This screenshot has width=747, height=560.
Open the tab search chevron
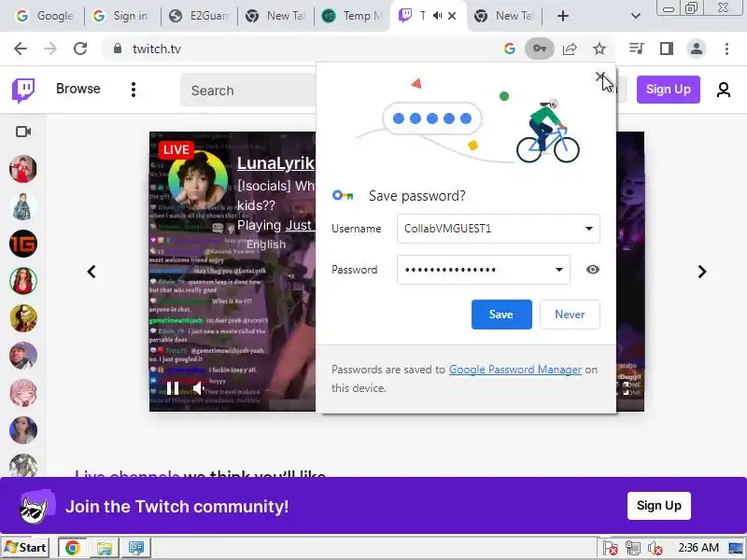point(635,16)
